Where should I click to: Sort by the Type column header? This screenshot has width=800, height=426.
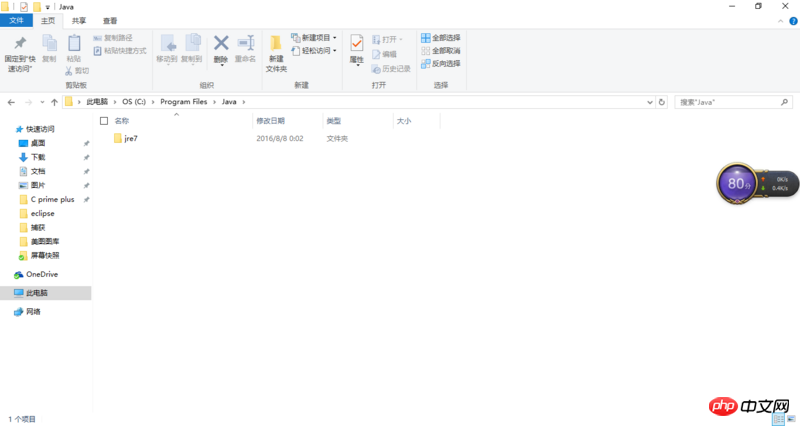click(x=334, y=121)
